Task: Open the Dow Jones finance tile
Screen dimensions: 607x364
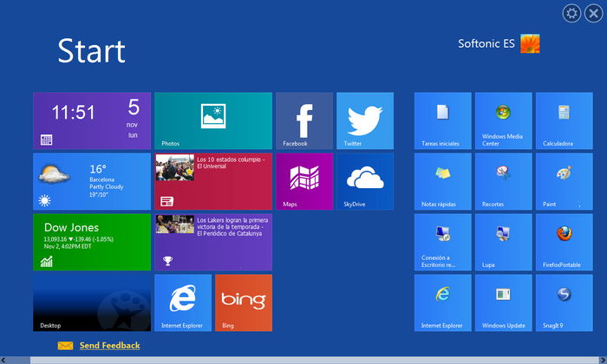Action: point(91,242)
